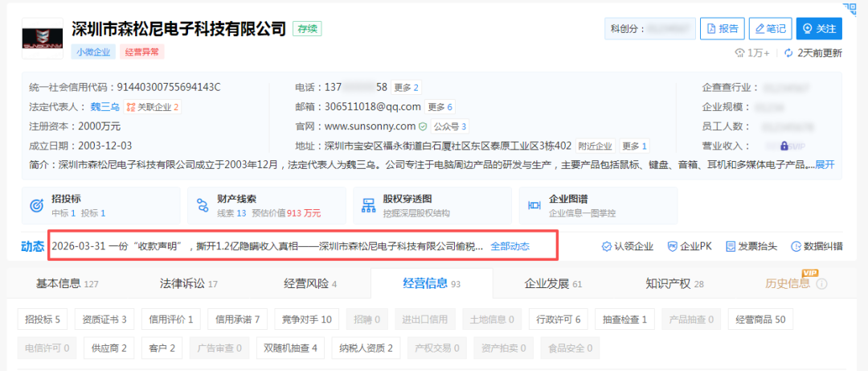
Task: Switch to 经营风险 4 tab
Action: [310, 284]
